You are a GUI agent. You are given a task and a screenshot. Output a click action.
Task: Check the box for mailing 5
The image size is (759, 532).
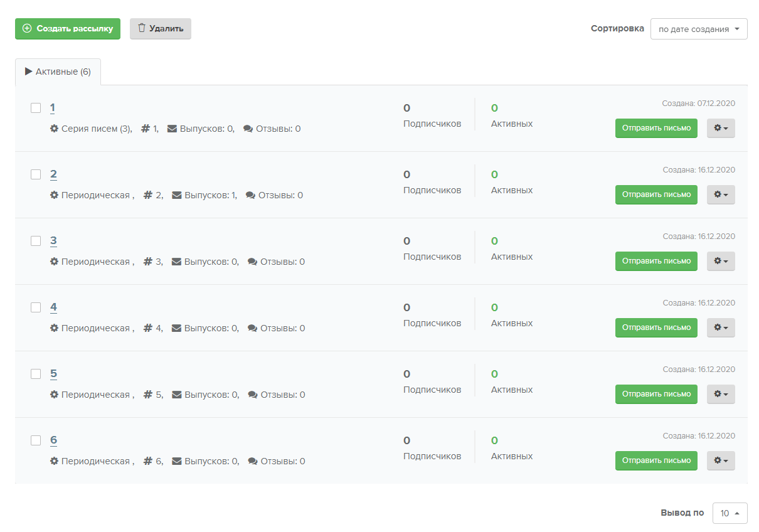click(x=36, y=374)
